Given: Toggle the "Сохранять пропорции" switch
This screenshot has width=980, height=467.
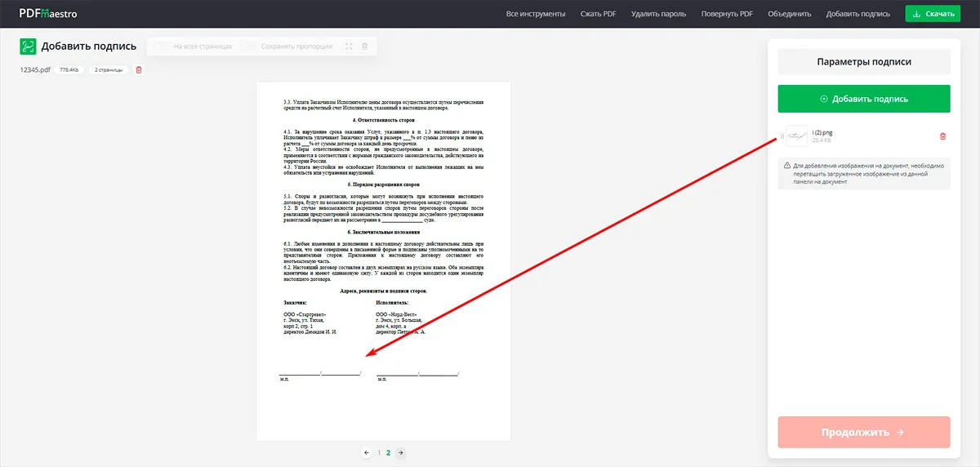Looking at the screenshot, I should tap(249, 47).
